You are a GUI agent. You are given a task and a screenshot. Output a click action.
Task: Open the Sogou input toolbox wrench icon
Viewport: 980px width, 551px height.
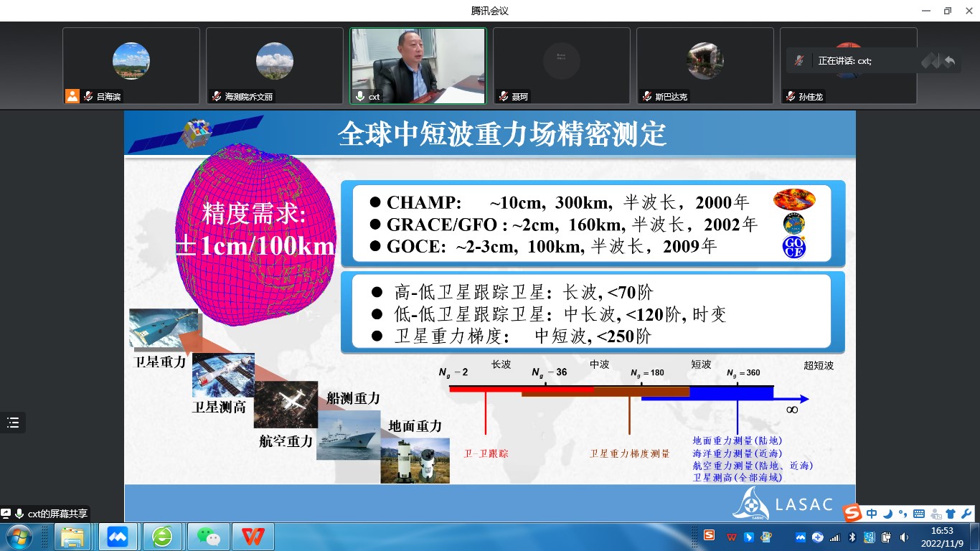[x=966, y=514]
